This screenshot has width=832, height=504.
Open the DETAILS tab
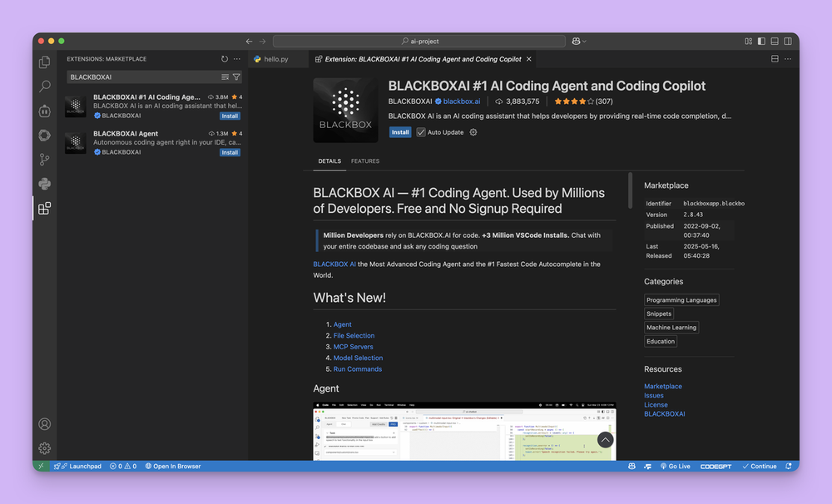tap(329, 161)
